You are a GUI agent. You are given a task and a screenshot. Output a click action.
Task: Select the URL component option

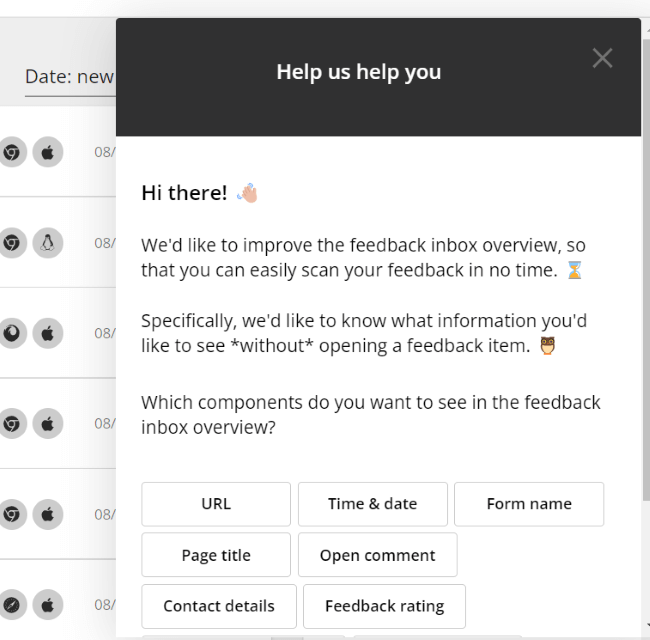tap(216, 504)
